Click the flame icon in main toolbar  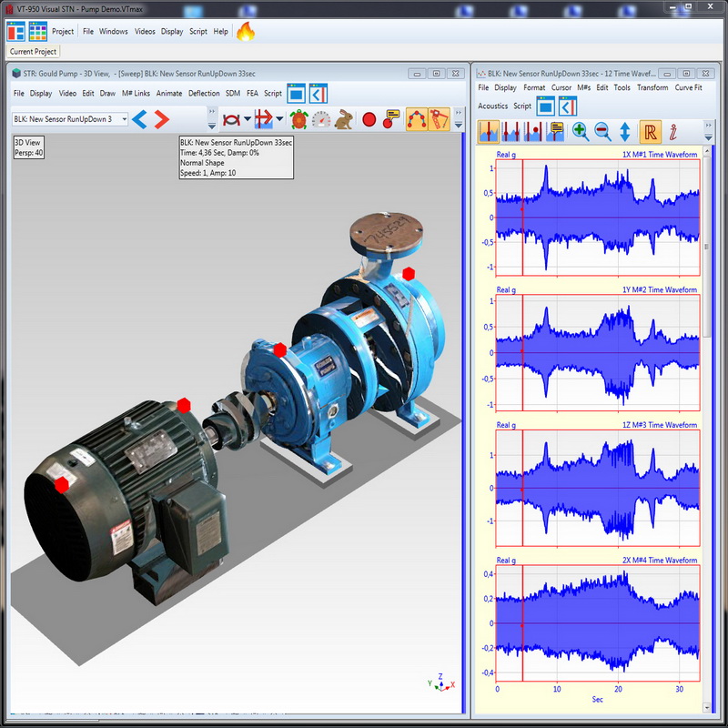[246, 31]
